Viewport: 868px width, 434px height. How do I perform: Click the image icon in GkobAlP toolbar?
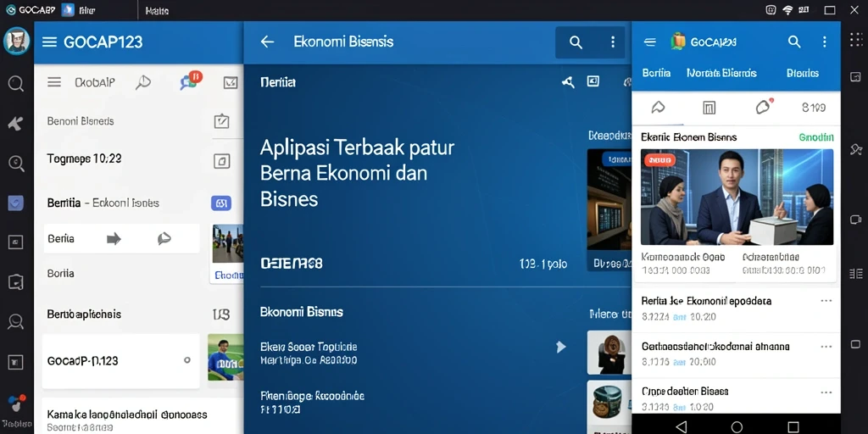click(x=231, y=82)
